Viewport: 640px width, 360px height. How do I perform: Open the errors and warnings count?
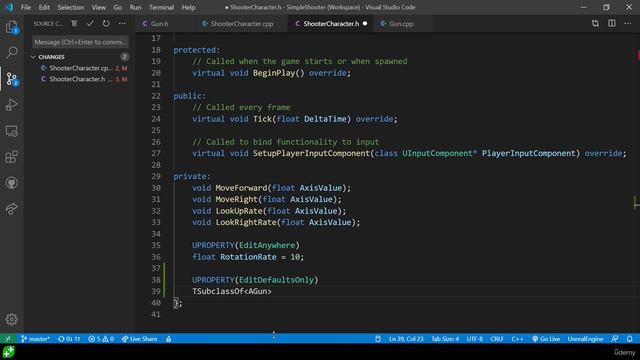point(101,339)
